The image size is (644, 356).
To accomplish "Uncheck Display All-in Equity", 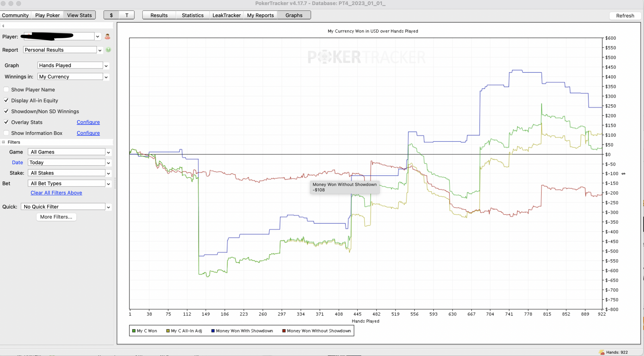I will pos(6,100).
